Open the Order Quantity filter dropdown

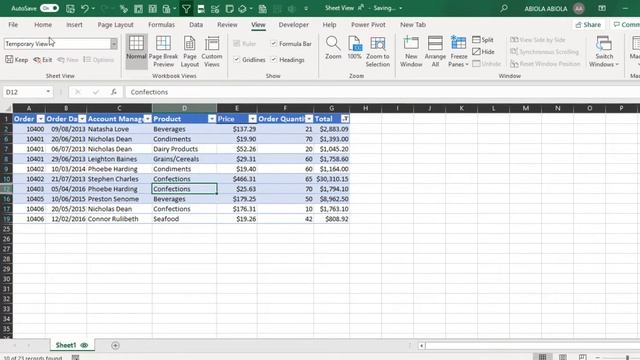click(309, 119)
